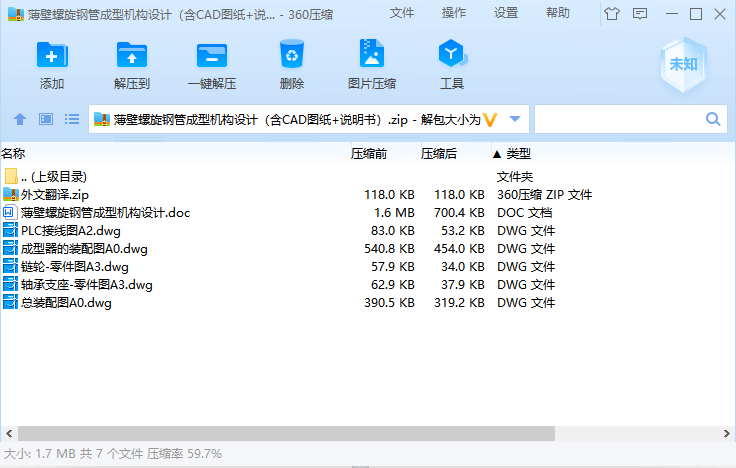
Task: Click the 37.9 KB compressed size
Action: 463,284
